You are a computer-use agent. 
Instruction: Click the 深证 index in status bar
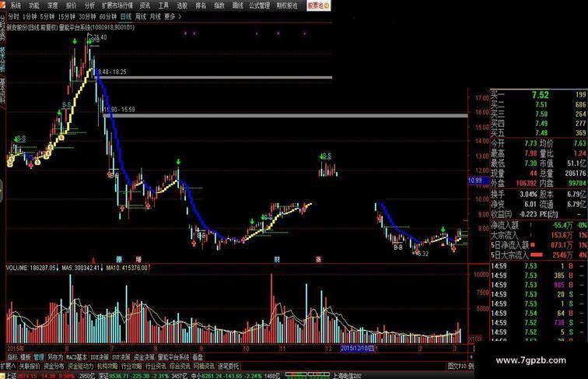point(134,376)
